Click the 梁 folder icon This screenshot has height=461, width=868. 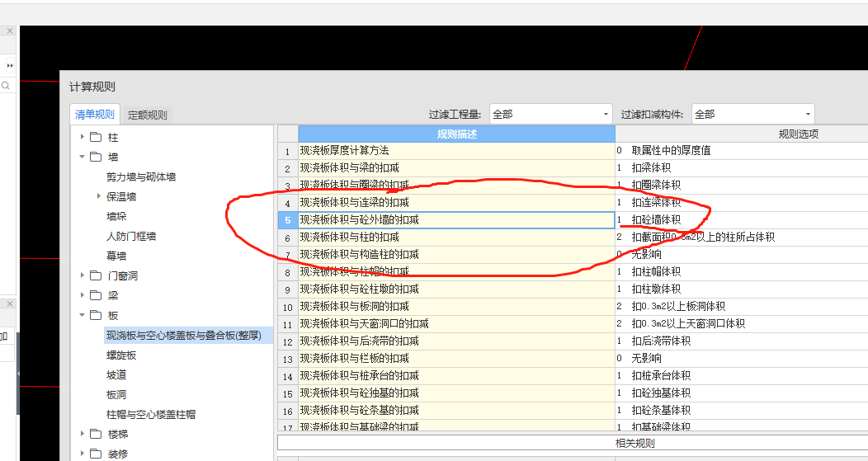click(x=96, y=295)
